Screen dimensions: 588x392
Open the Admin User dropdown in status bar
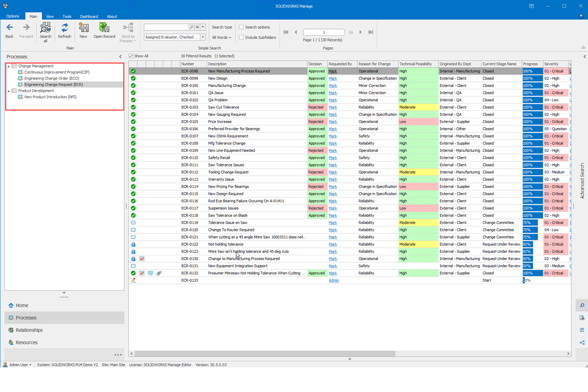click(17, 365)
